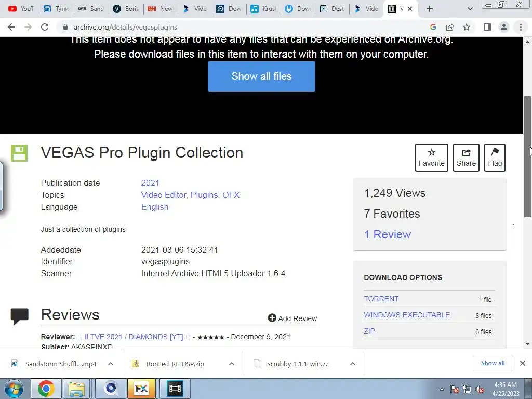Expand options for scrubby-1.1.1-win.7z download
This screenshot has height=399, width=532.
353,364
